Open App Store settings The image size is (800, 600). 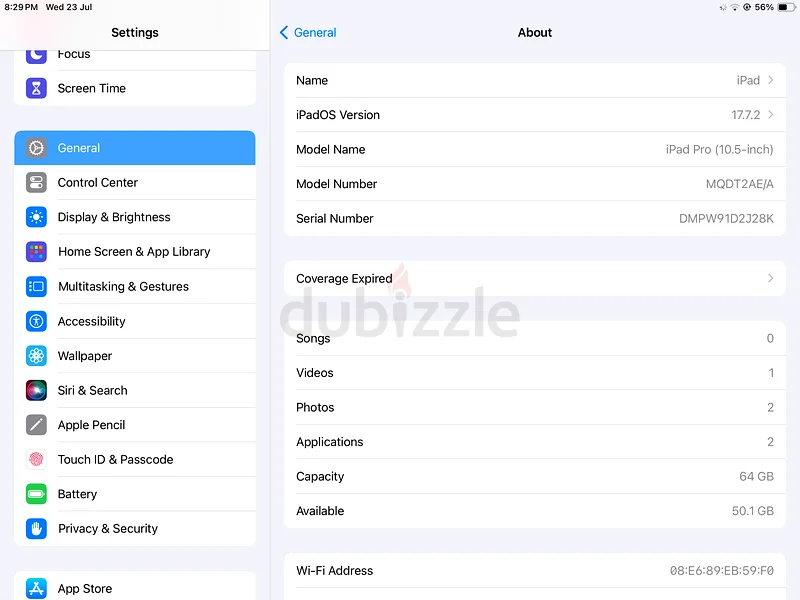point(135,587)
